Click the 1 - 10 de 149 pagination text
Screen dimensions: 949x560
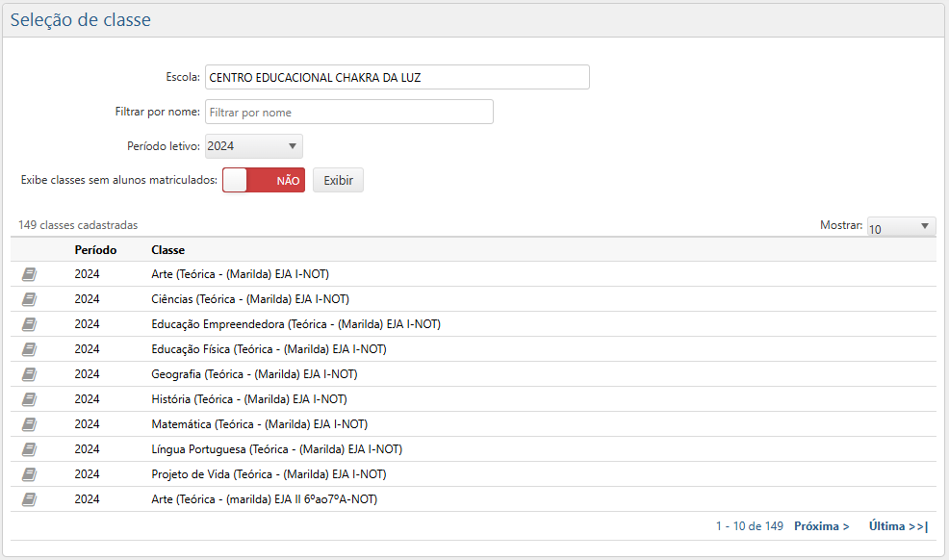tap(749, 526)
